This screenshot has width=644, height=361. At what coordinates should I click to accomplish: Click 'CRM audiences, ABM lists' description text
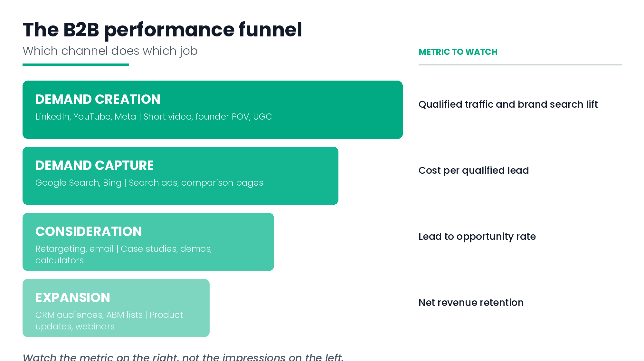(x=109, y=320)
